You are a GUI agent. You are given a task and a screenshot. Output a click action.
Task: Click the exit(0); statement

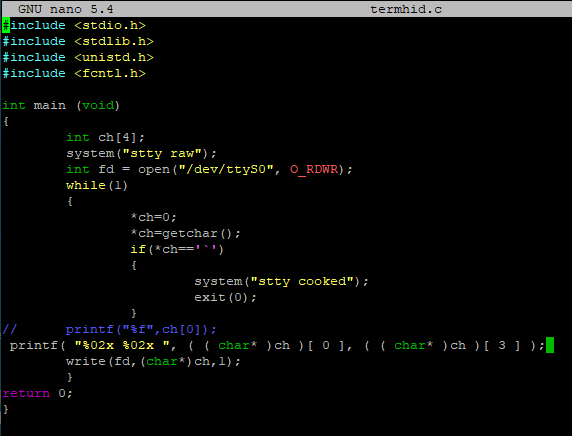[x=225, y=298]
